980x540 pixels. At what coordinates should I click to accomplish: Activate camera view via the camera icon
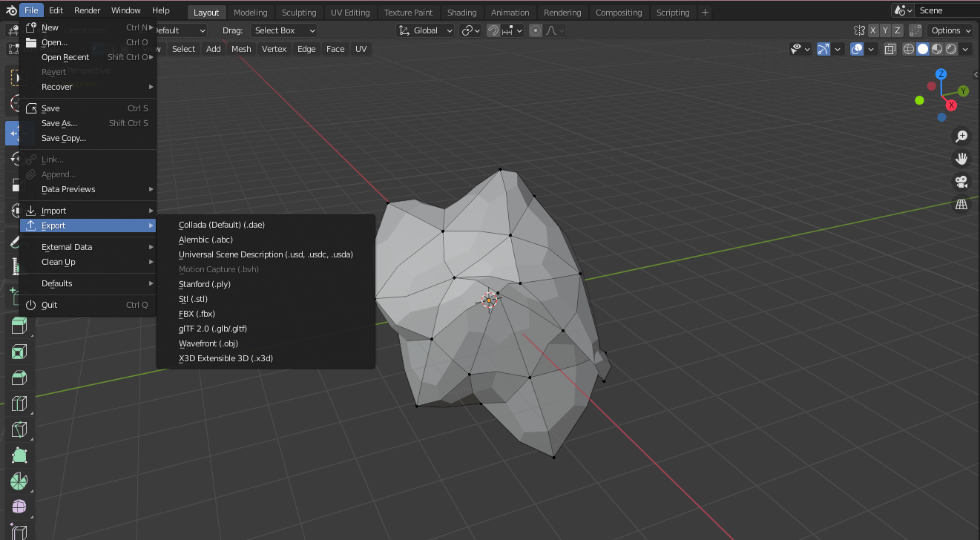tap(961, 182)
